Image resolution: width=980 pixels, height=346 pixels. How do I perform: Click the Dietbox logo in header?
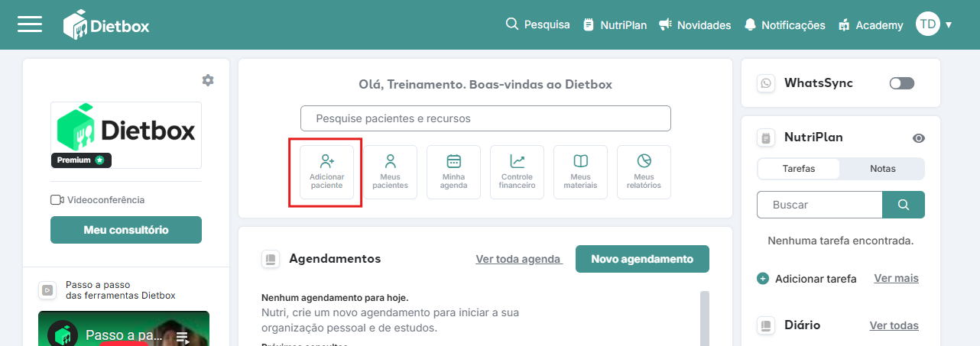(106, 25)
